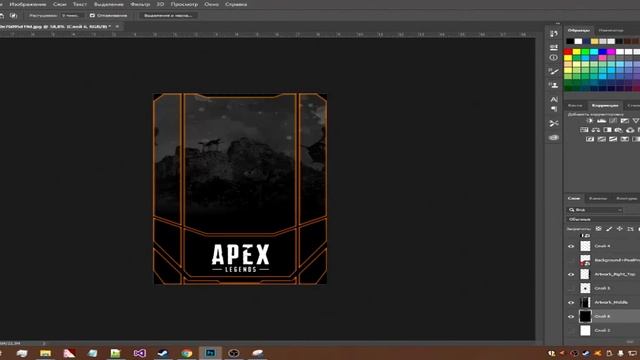The height and width of the screenshot is (360, 640).
Task: Add a Black & White adjustment icon
Action: (607, 130)
